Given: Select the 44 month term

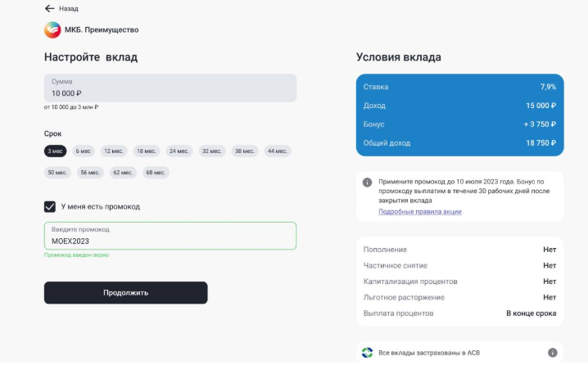Looking at the screenshot, I should (x=278, y=151).
